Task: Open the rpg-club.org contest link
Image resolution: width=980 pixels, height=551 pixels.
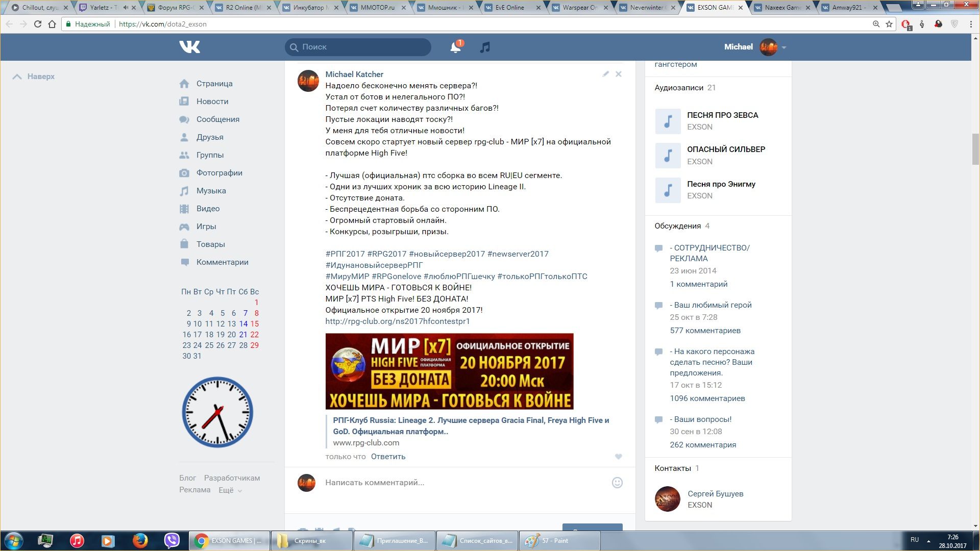Action: pos(397,321)
